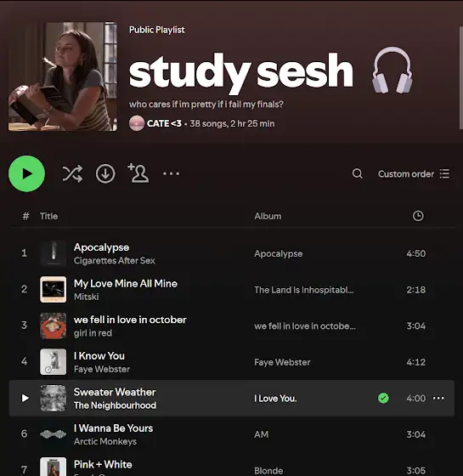Click the list view icon beside Custom order

(444, 174)
